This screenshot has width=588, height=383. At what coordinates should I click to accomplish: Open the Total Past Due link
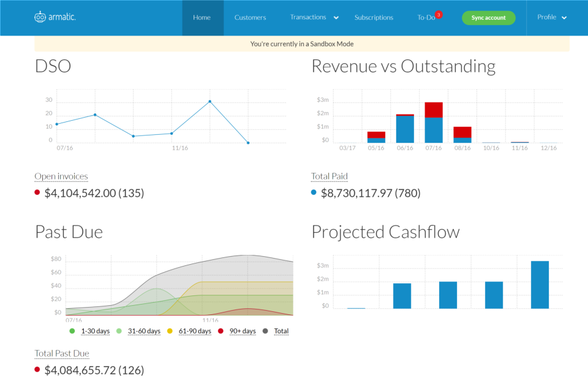62,354
